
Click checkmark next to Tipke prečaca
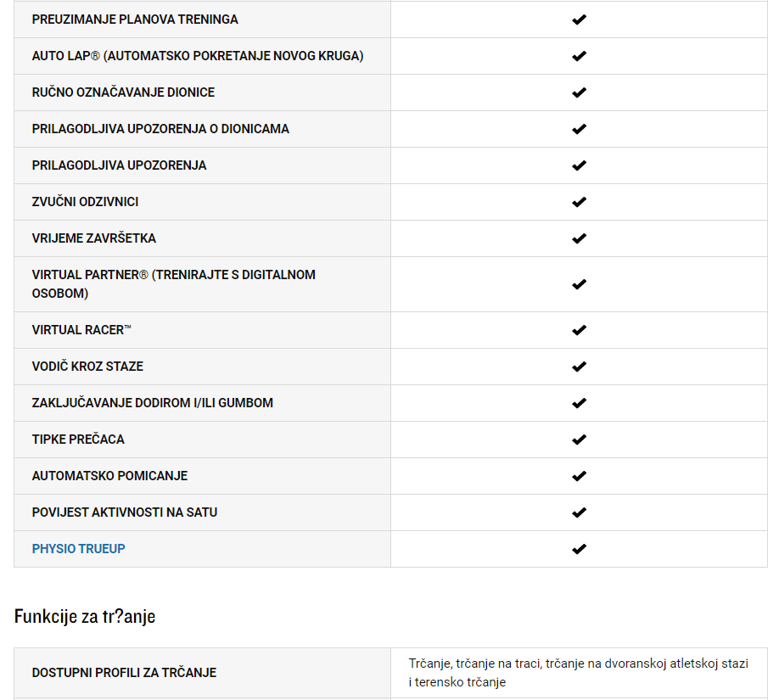point(579,440)
